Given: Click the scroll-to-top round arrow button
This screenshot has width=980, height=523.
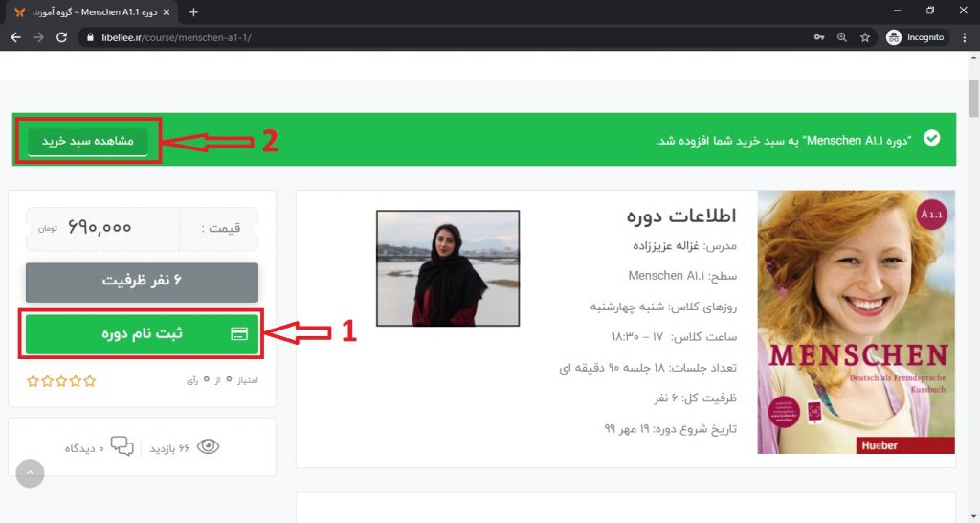Looking at the screenshot, I should point(30,473).
